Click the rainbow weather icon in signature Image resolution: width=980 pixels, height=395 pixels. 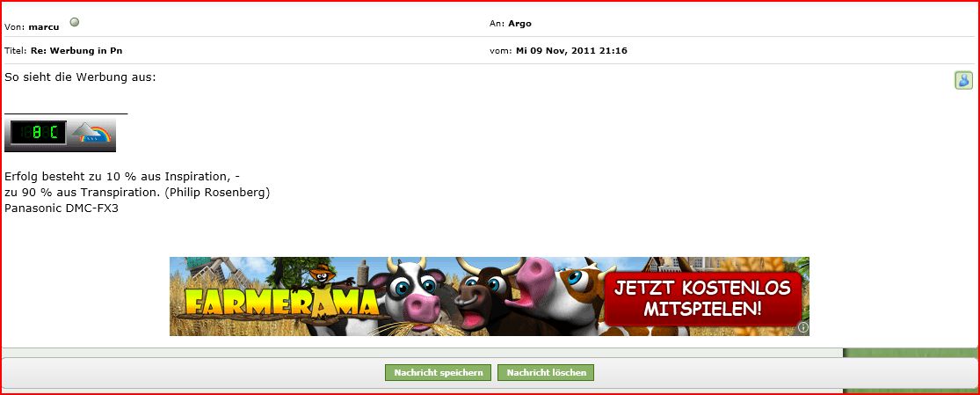tap(92, 135)
